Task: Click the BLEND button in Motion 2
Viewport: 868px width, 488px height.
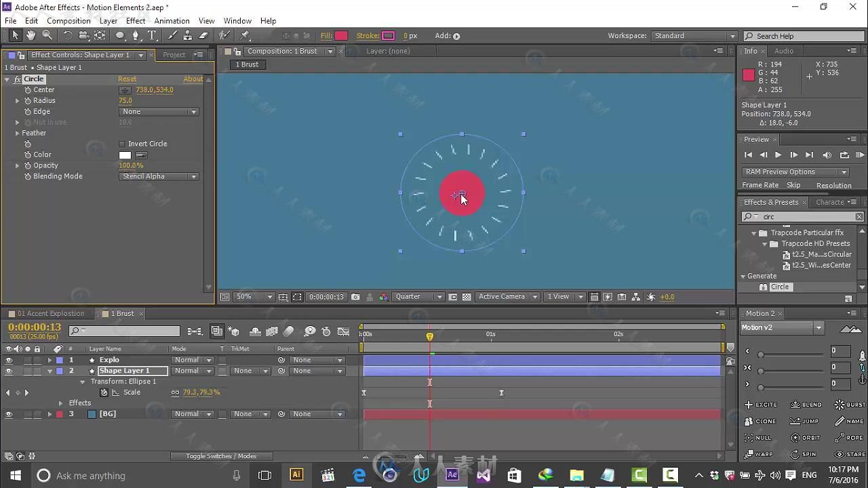Action: click(806, 405)
